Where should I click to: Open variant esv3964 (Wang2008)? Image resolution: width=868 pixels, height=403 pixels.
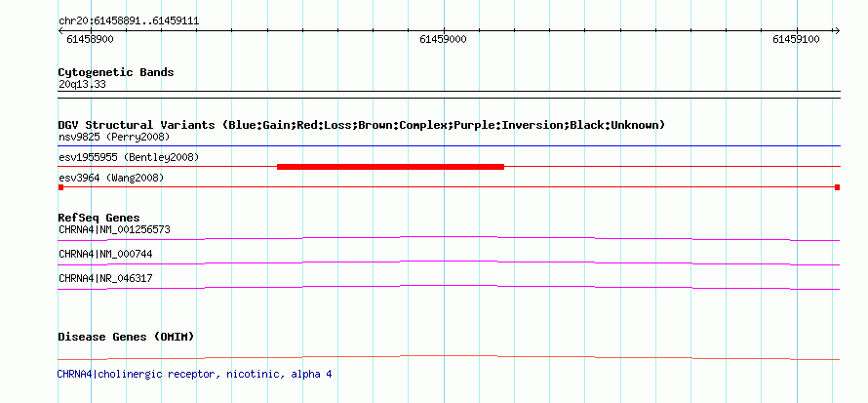click(x=111, y=179)
